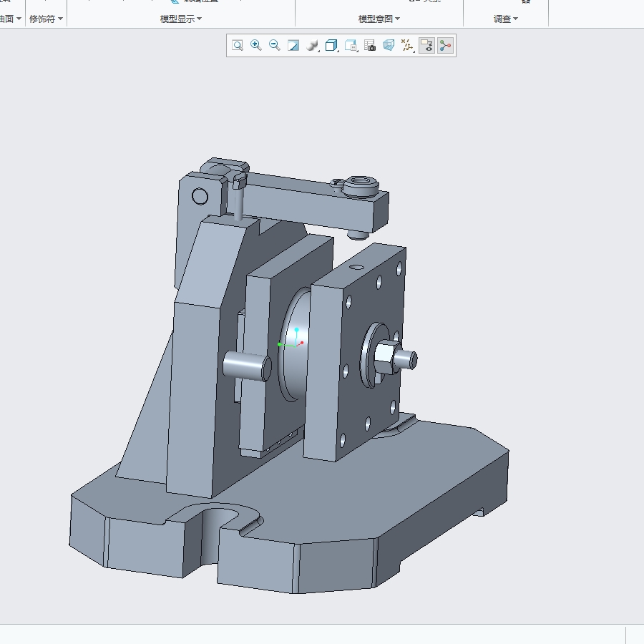Screen dimensions: 644x644
Task: Click the Repaint screen icon
Action: click(x=293, y=46)
